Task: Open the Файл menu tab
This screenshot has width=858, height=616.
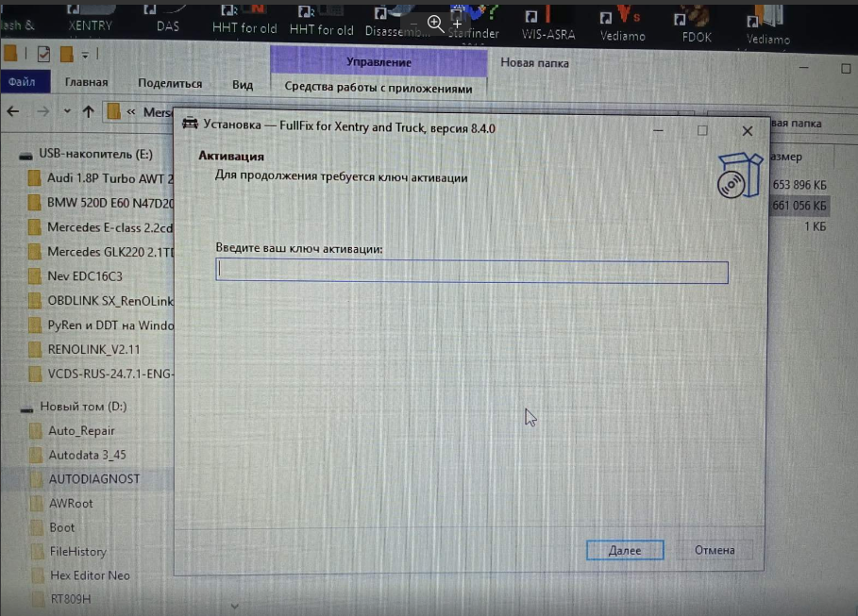Action: coord(22,81)
